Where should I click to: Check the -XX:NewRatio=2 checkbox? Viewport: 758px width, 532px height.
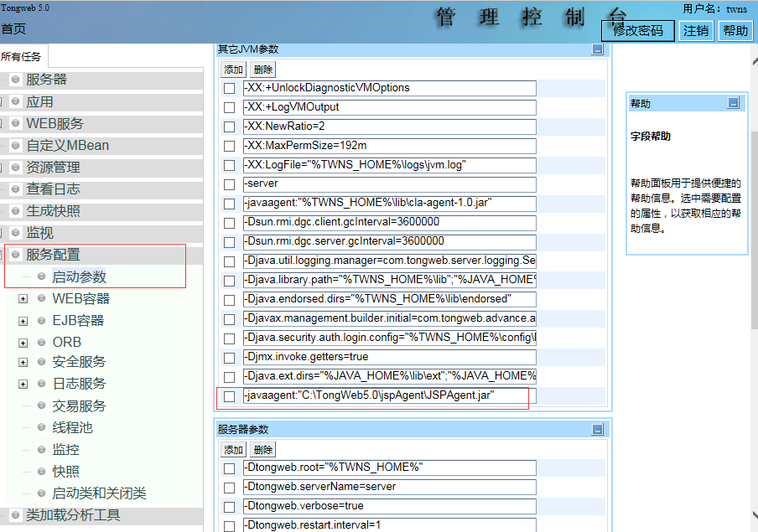tap(230, 127)
